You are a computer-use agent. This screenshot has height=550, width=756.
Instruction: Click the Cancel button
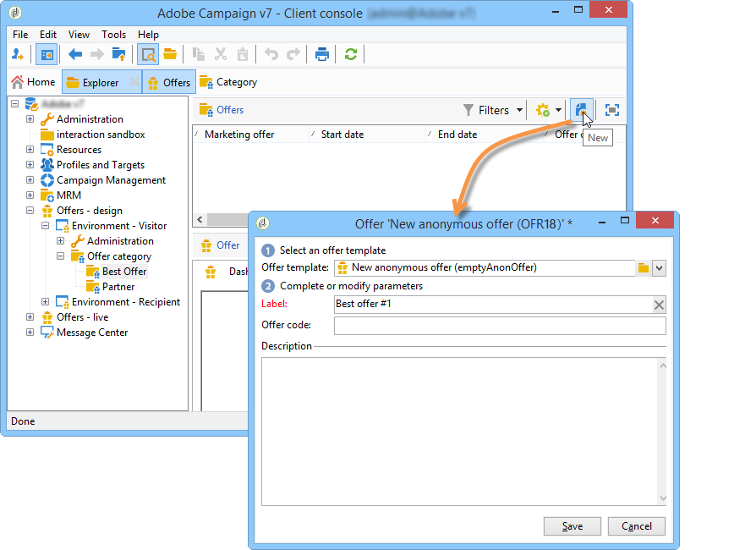637,526
